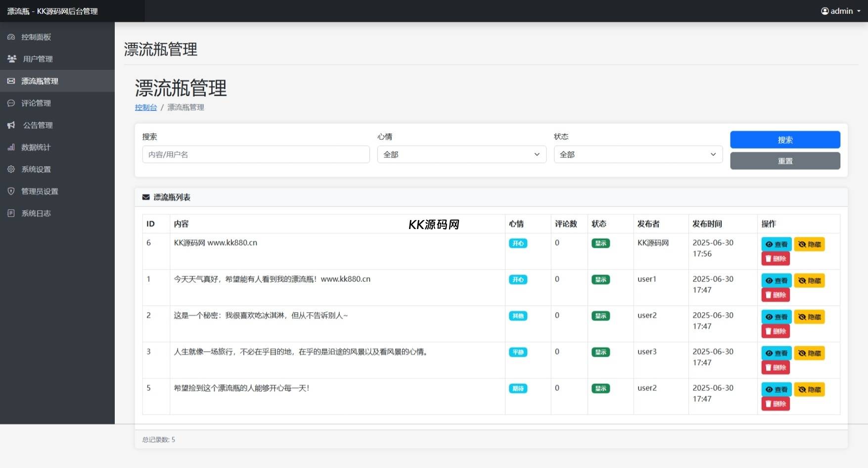Viewport: 868px width, 468px height.
Task: Click the users icon beside 用户管理
Action: 12,59
